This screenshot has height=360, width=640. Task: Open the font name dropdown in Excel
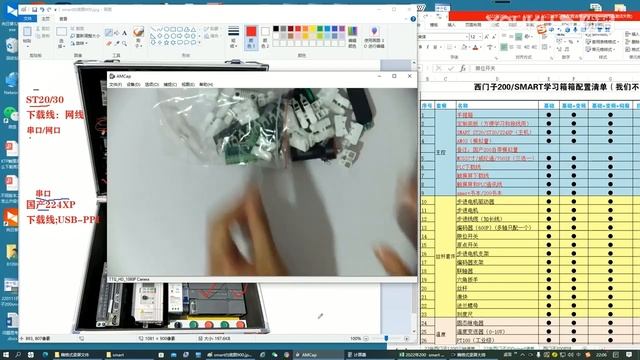point(467,37)
